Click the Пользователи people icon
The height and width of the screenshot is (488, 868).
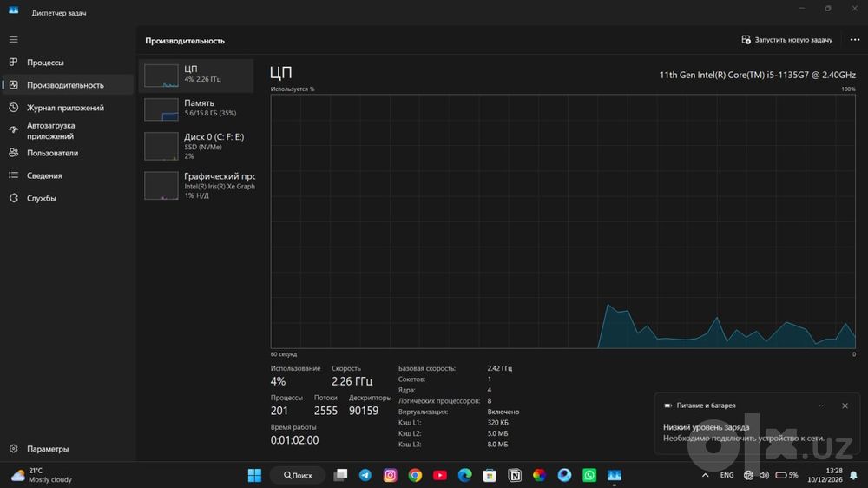tap(13, 152)
